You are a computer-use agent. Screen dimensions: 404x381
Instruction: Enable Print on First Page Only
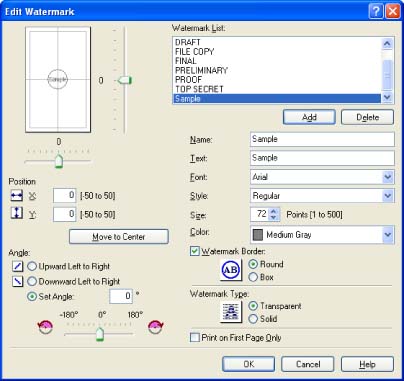coord(195,337)
